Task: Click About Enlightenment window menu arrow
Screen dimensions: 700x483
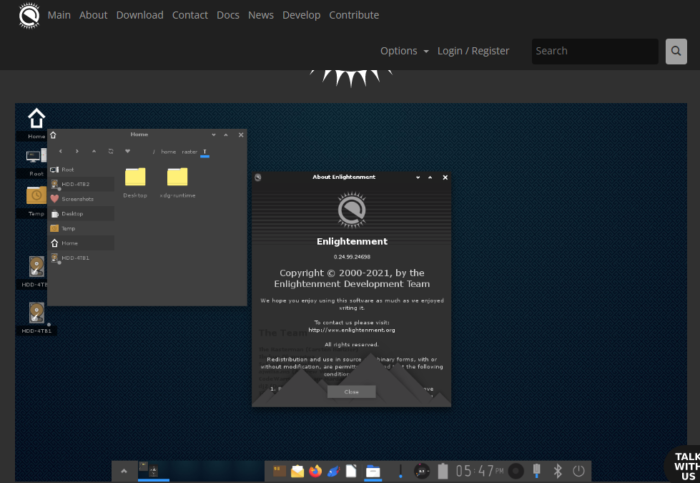Action: (x=418, y=178)
